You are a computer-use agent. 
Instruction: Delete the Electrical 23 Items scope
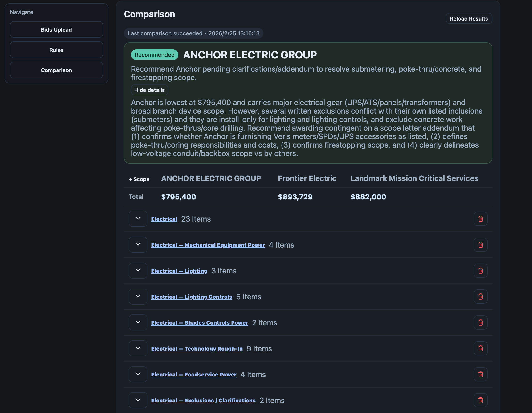coord(480,219)
